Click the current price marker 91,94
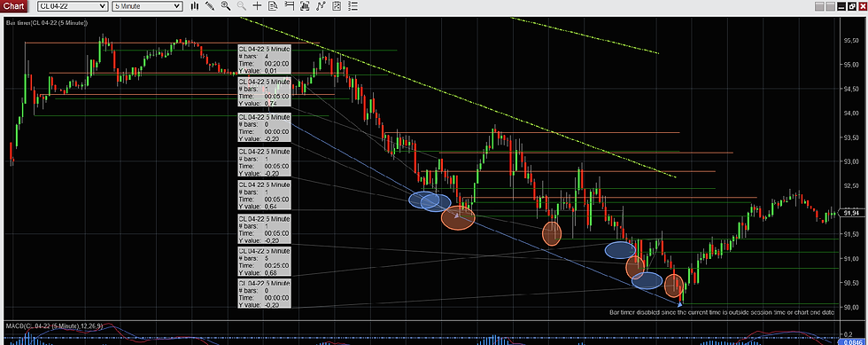 click(x=850, y=213)
